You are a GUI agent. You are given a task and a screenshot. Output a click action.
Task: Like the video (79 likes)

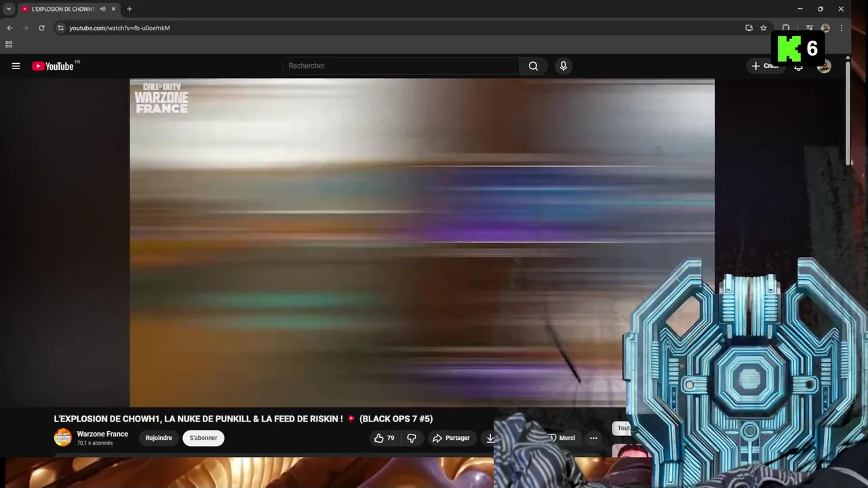click(x=384, y=438)
